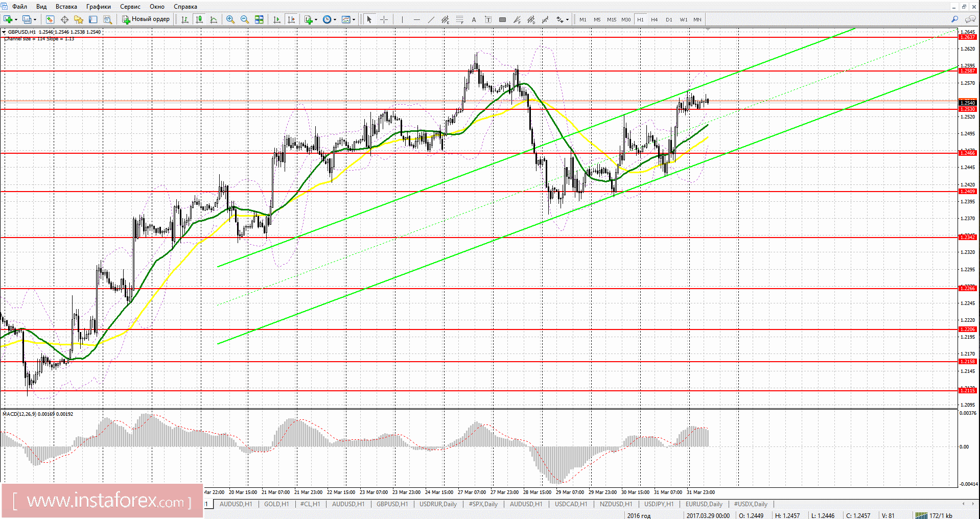Screen dimensions: 980x519
Task: Open the Navigator folder-star icon
Action: [x=79, y=19]
